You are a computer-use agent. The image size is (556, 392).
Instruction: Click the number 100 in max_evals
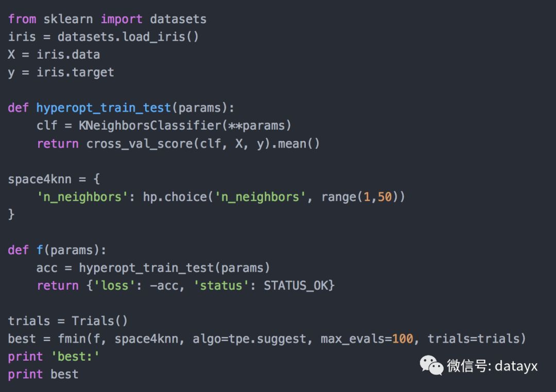(x=403, y=338)
